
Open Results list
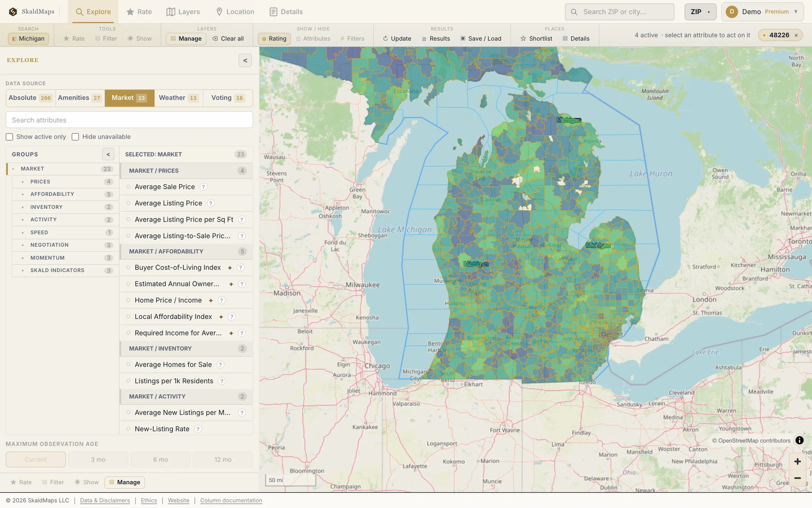pyautogui.click(x=436, y=38)
